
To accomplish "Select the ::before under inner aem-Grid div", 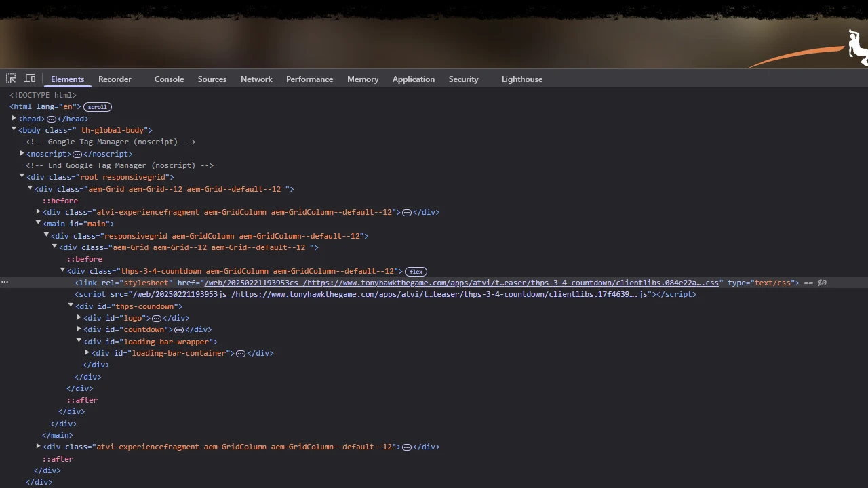I will 85,259.
